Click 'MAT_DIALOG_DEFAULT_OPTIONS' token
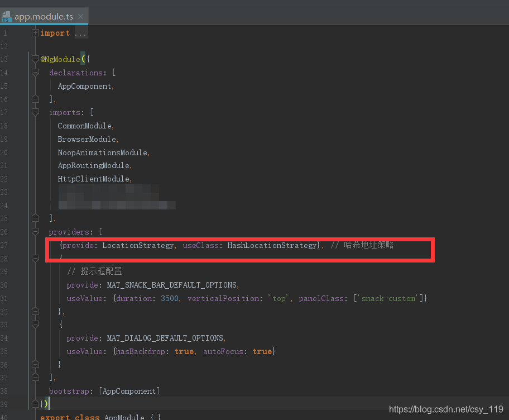 click(x=165, y=338)
